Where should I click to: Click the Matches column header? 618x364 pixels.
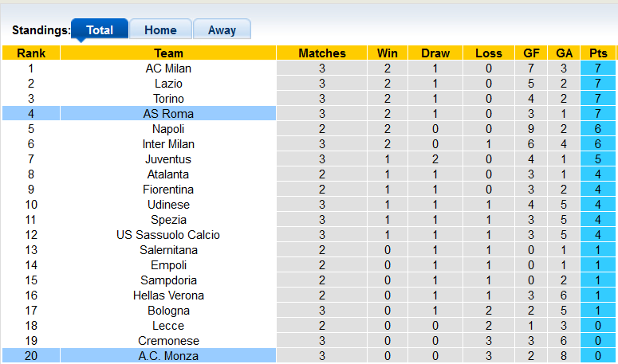coord(322,53)
